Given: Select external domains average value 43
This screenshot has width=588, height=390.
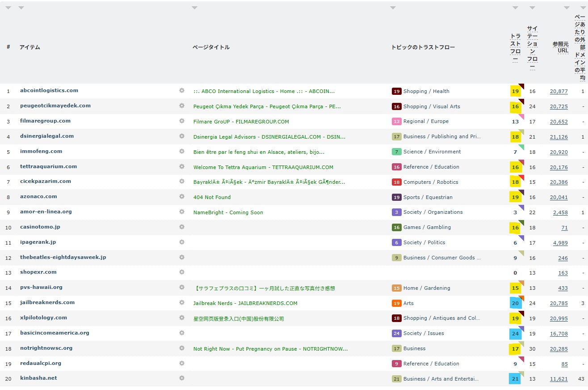Looking at the screenshot, I should (581, 379).
